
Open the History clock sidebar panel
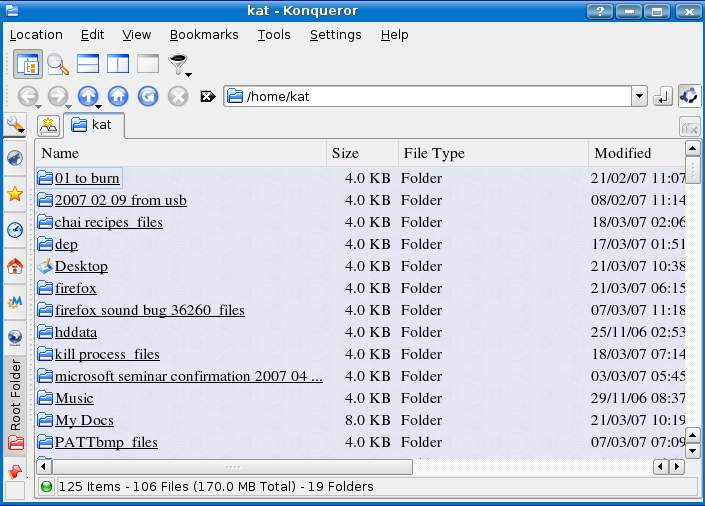(15, 230)
